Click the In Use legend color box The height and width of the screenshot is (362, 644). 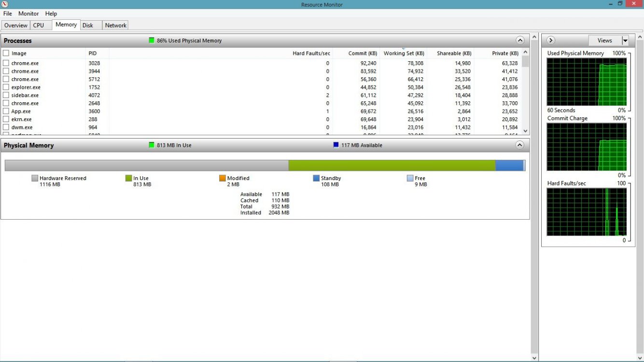pos(128,178)
